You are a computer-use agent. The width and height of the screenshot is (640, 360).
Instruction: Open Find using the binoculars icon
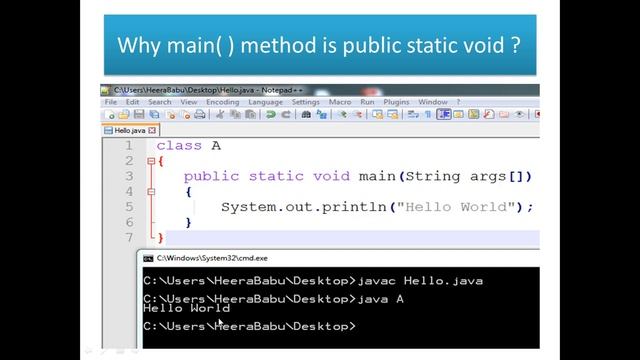[306, 115]
